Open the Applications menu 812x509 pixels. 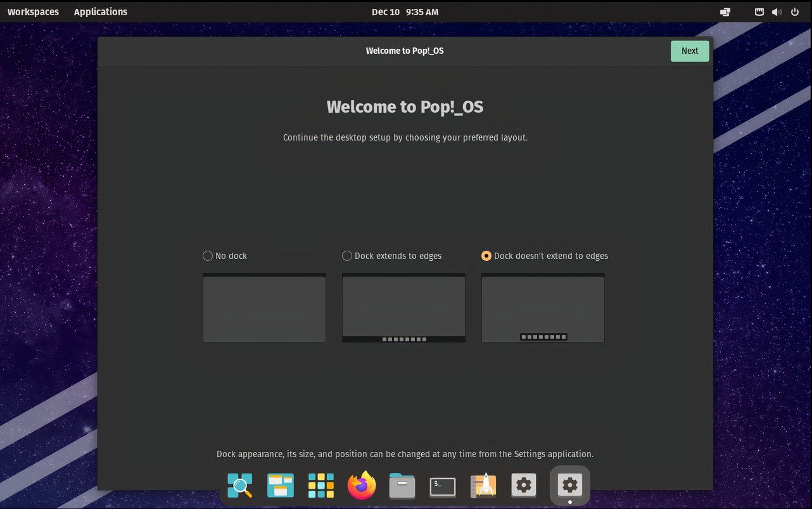[x=100, y=11]
